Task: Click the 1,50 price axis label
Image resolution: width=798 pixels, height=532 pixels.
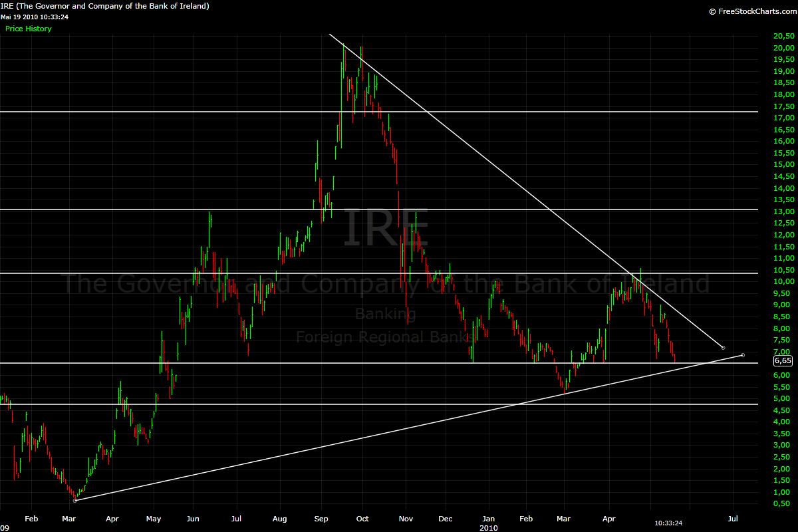Action: click(783, 480)
